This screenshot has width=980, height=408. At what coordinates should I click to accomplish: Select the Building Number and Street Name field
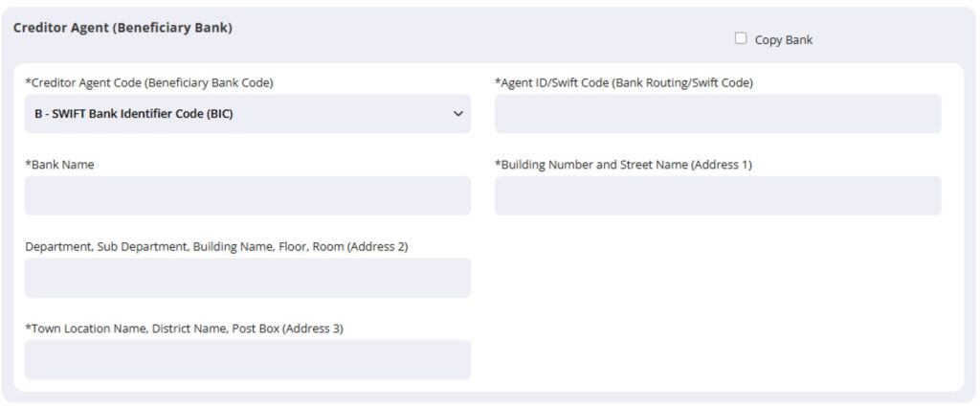(717, 195)
